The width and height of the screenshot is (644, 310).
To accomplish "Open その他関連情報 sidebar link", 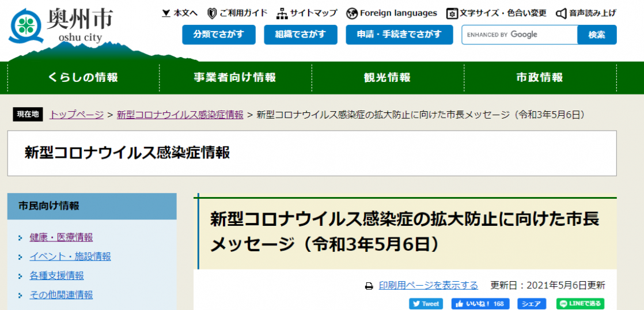I will [61, 295].
